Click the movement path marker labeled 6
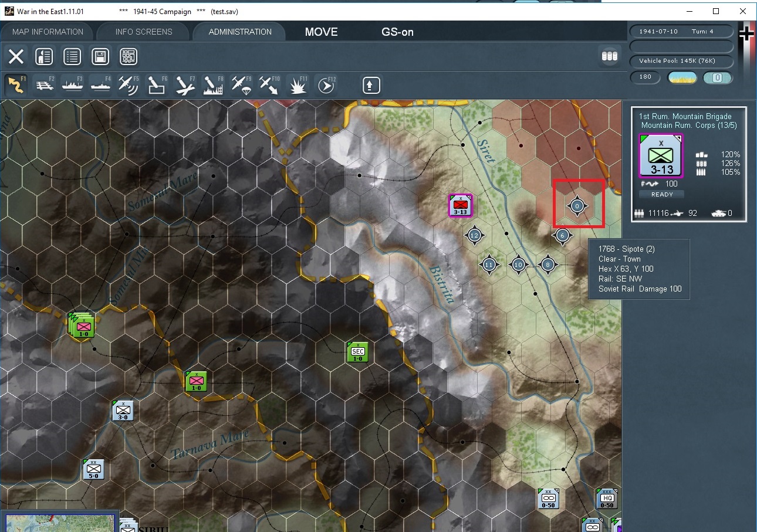 [x=562, y=235]
